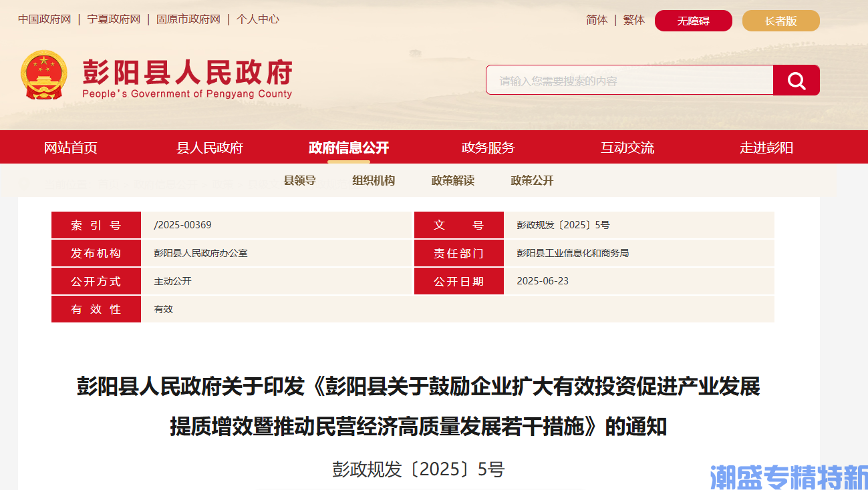Open the 县人民政府 nav tab
868x490 pixels.
210,148
